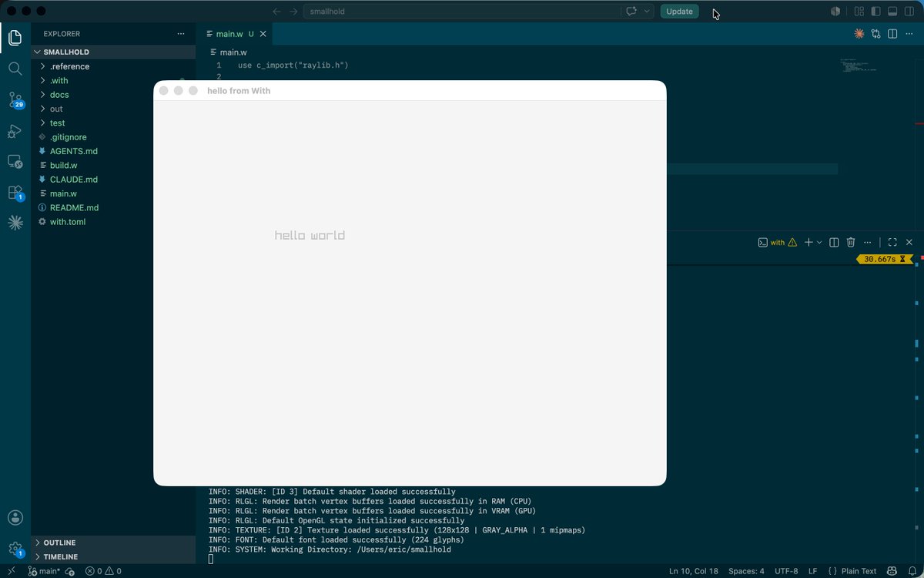The height and width of the screenshot is (578, 924).
Task: Click Spaces: 4 indentation setting
Action: tap(747, 571)
